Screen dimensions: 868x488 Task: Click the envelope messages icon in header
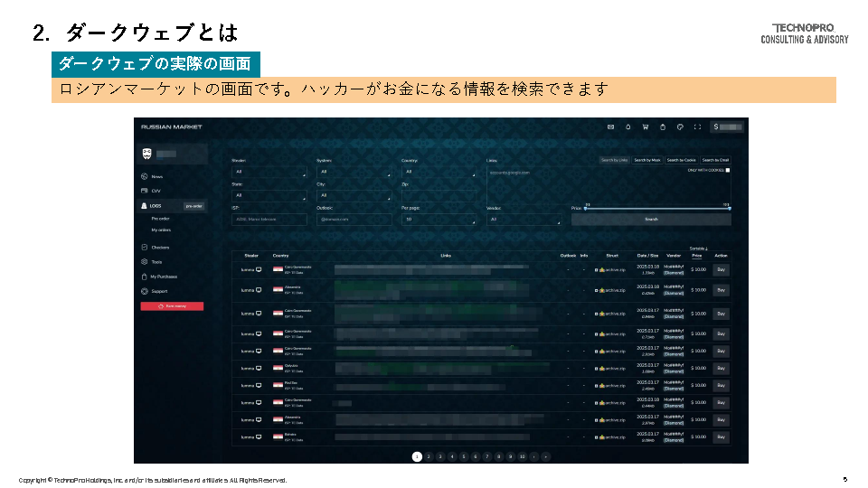pyautogui.click(x=611, y=127)
